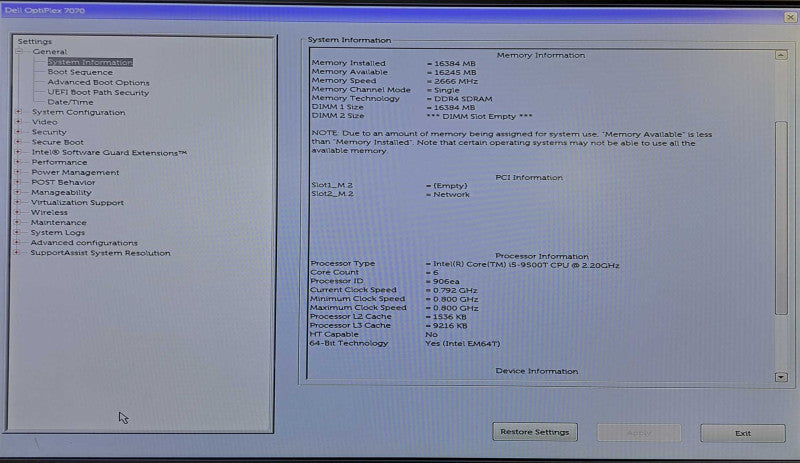800x463 pixels.
Task: Expand the Virtualization Support group
Action: point(18,202)
